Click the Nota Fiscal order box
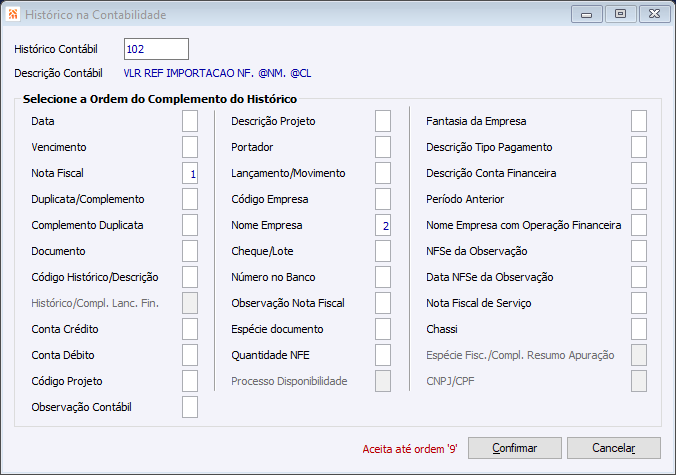This screenshot has width=676, height=475. [x=190, y=173]
